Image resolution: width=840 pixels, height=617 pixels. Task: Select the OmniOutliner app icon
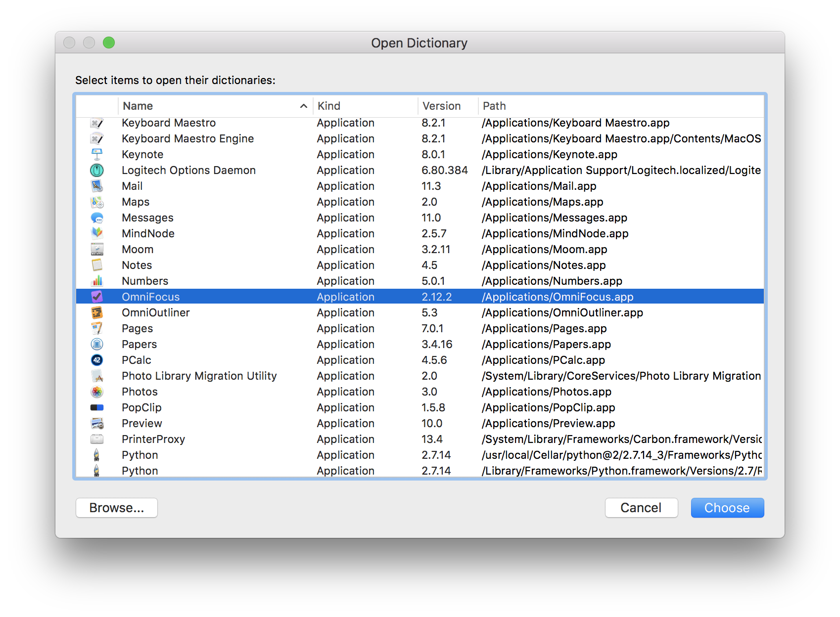(97, 313)
